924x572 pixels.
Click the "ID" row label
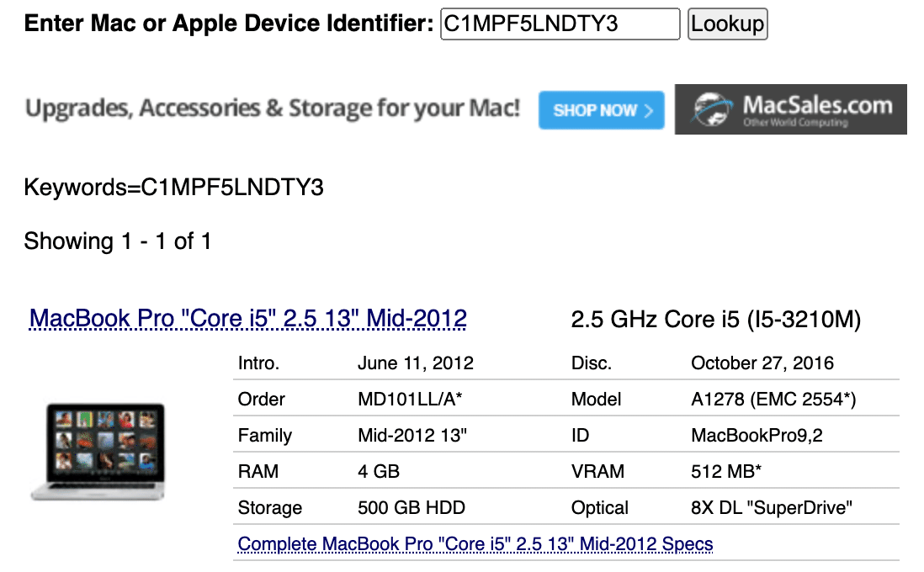point(580,436)
